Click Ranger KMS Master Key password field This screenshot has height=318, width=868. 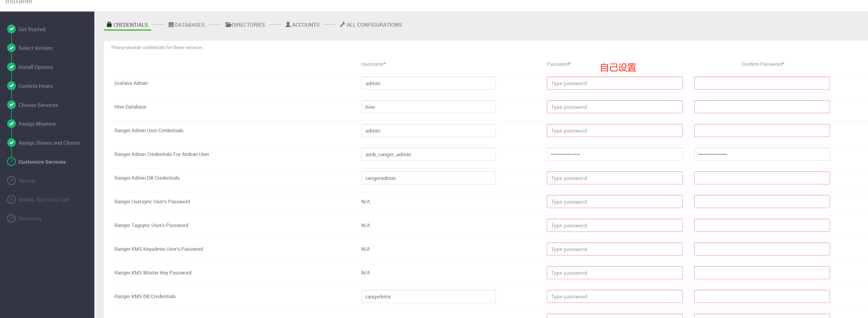click(614, 273)
